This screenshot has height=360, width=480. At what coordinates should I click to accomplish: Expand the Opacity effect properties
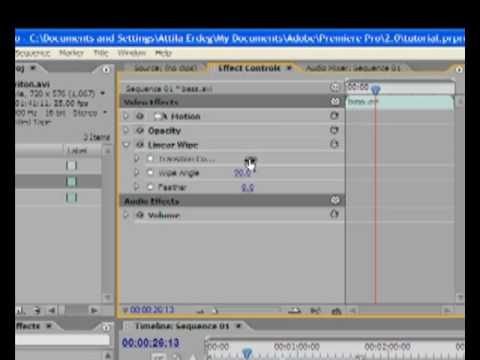[126, 130]
